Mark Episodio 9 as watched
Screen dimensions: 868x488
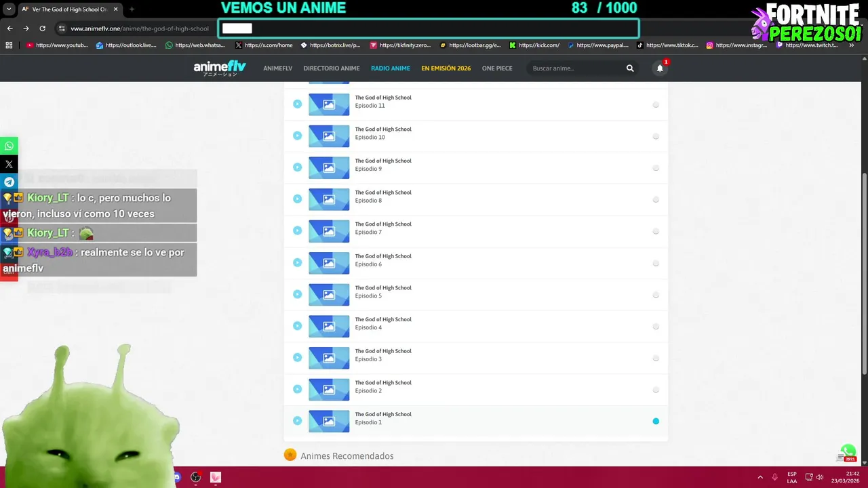pos(656,168)
